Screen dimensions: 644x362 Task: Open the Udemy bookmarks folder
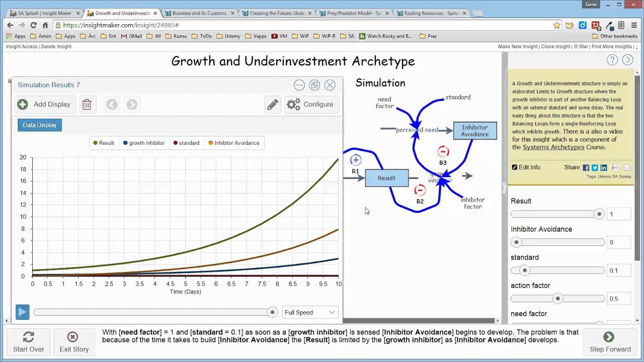[228, 36]
